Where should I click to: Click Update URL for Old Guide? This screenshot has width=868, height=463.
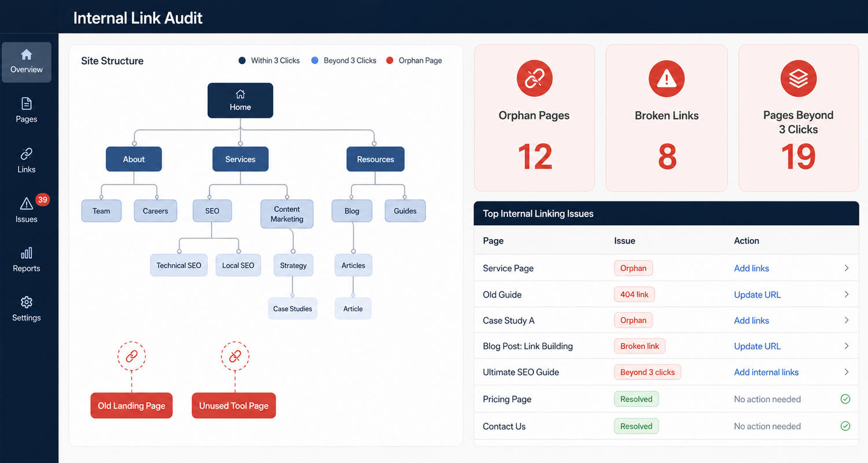click(x=757, y=295)
